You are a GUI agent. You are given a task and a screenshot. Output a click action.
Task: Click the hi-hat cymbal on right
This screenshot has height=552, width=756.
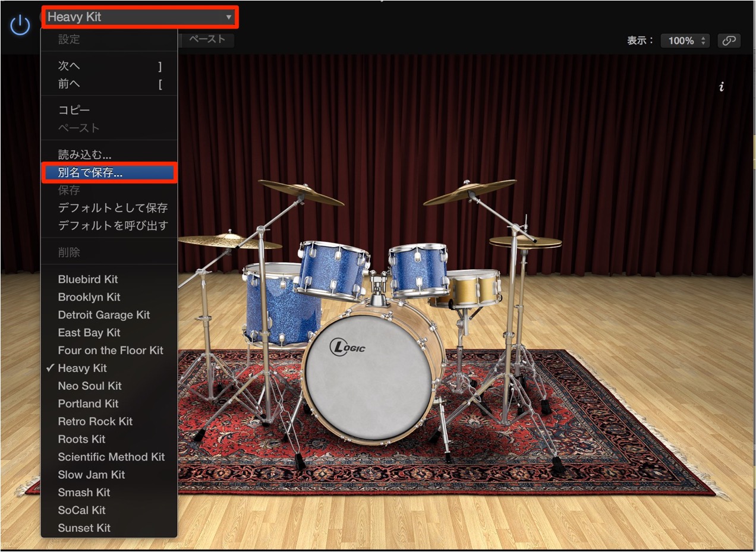[525, 242]
